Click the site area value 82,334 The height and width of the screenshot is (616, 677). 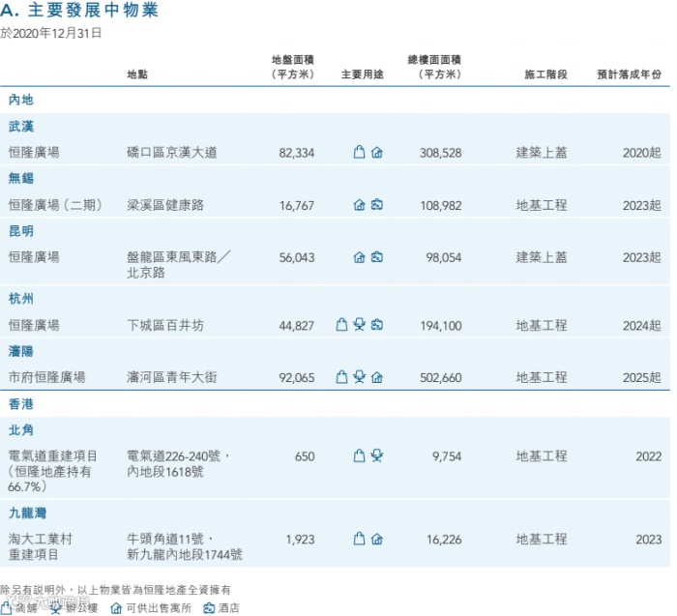point(297,153)
